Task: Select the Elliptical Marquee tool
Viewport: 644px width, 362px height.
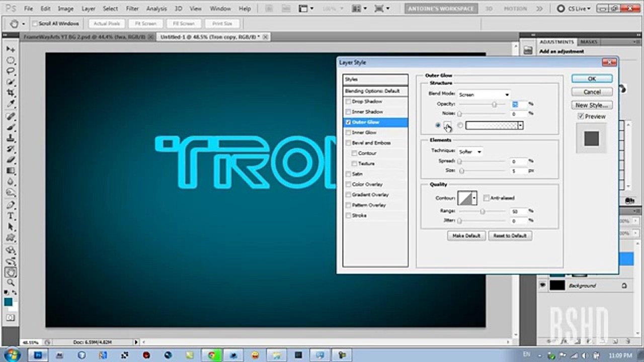Action: 11,60
